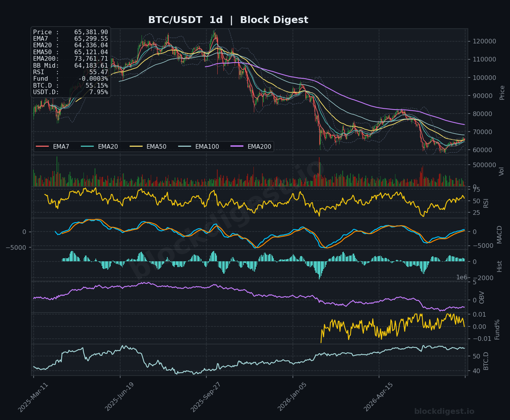
Task: Click the 2025-Jun-19 date label
Action: coord(120,397)
